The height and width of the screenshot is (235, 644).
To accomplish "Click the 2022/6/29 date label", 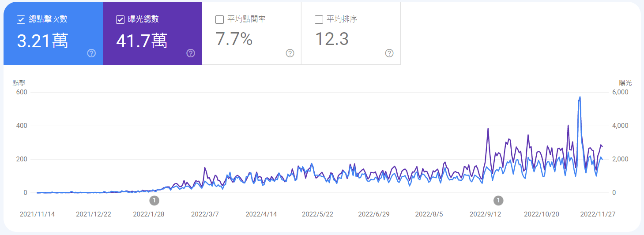I will (x=374, y=214).
